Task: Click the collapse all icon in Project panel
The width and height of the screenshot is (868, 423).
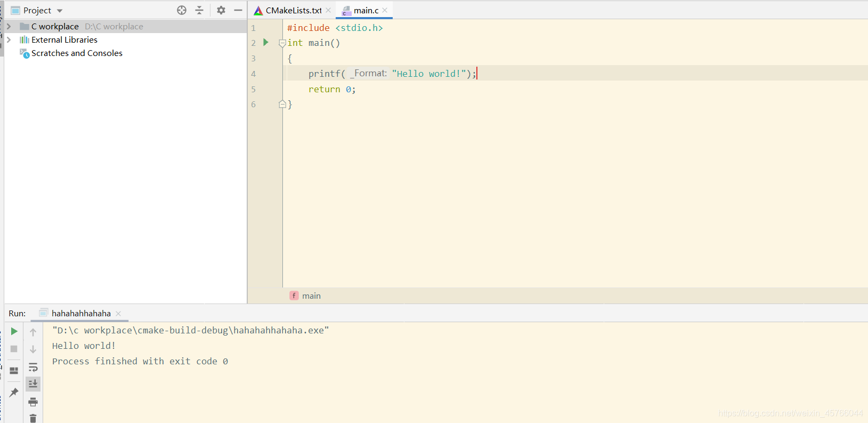Action: click(x=199, y=10)
